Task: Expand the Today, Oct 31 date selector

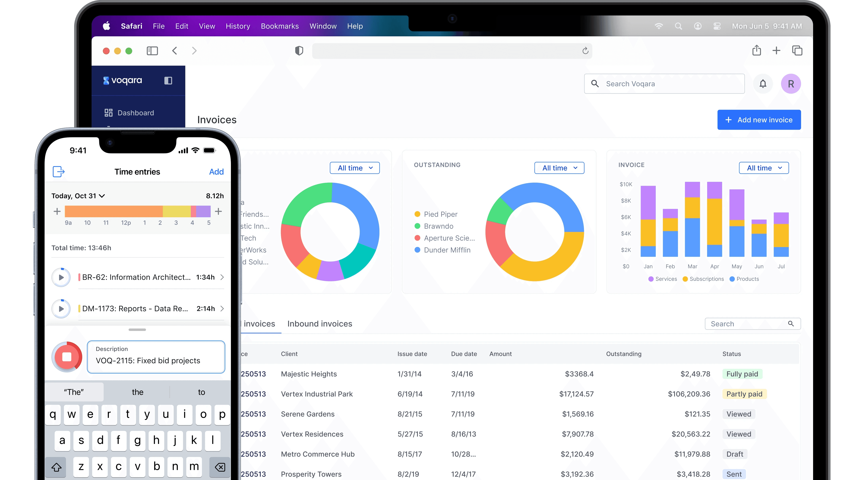Action: 78,196
